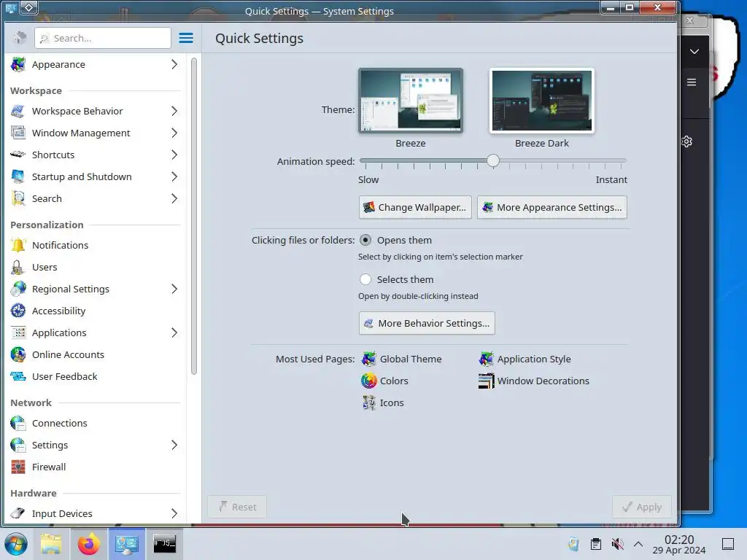Screen dimensions: 747x560
Task: Click the Global Theme icon
Action: pyautogui.click(x=368, y=359)
